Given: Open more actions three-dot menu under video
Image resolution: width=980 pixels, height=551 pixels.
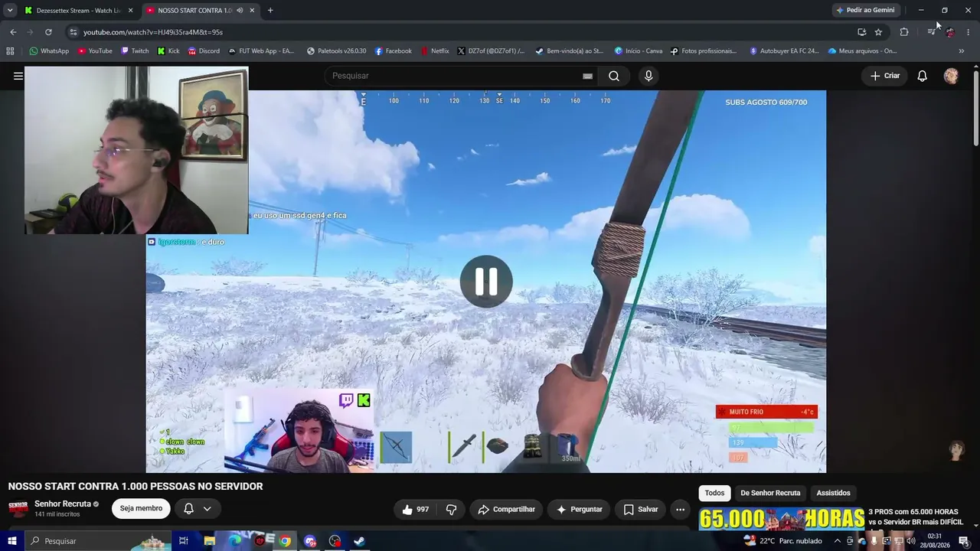Looking at the screenshot, I should coord(680,510).
